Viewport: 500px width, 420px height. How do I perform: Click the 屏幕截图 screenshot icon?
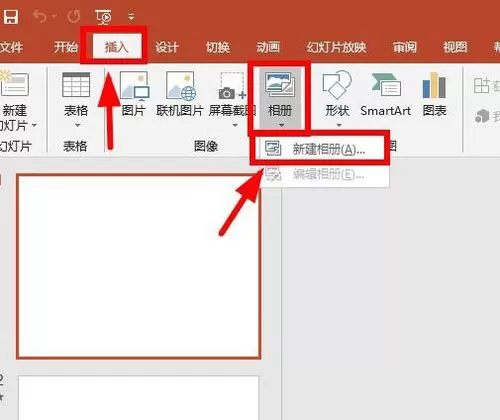(232, 86)
